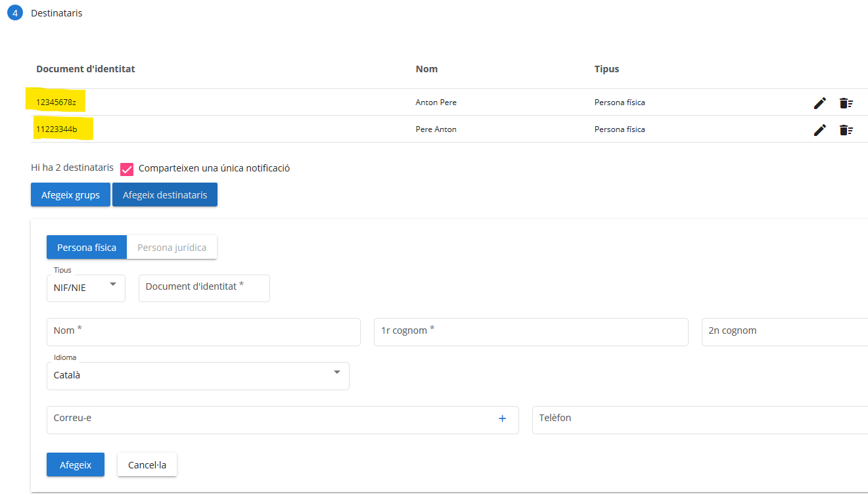868x494 pixels.
Task: Click the Tipus column header
Action: (607, 69)
